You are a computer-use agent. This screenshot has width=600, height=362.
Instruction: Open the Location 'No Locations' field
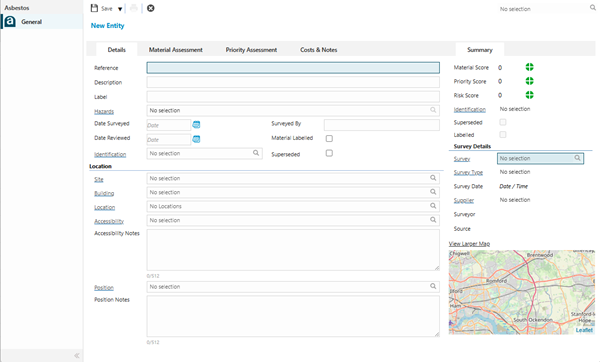point(293,206)
